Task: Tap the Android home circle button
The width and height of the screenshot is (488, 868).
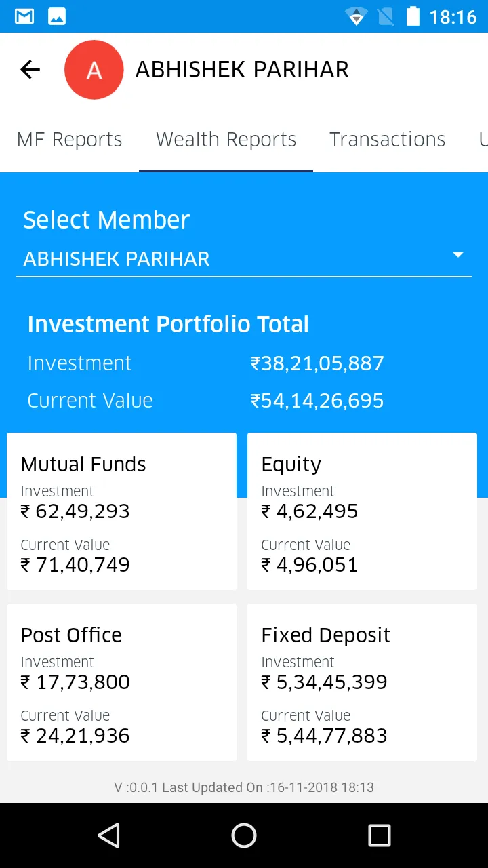Action: tap(244, 835)
